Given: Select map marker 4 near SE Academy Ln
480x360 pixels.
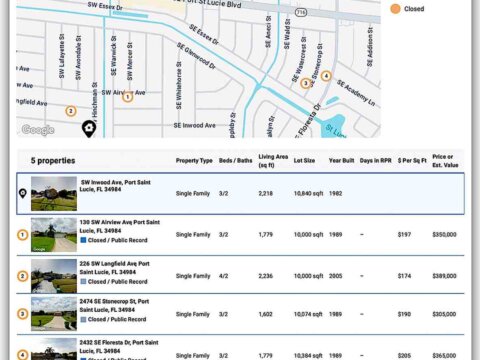Looking at the screenshot, I should point(326,76).
